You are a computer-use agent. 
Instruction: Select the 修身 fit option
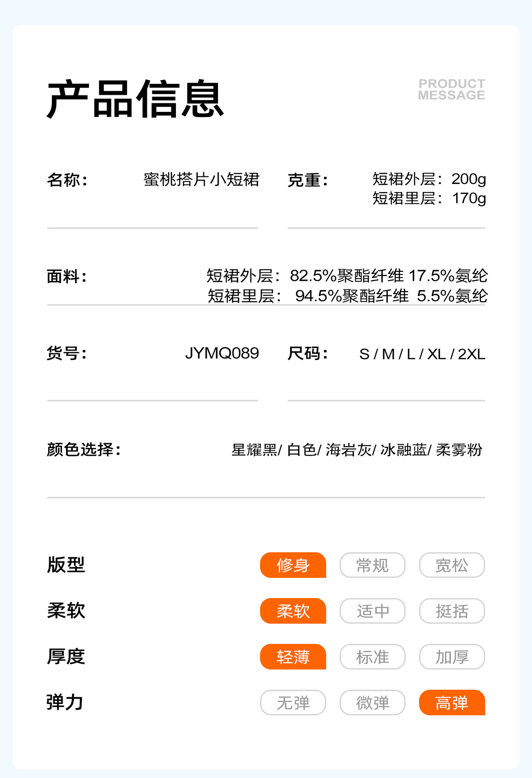pyautogui.click(x=293, y=565)
